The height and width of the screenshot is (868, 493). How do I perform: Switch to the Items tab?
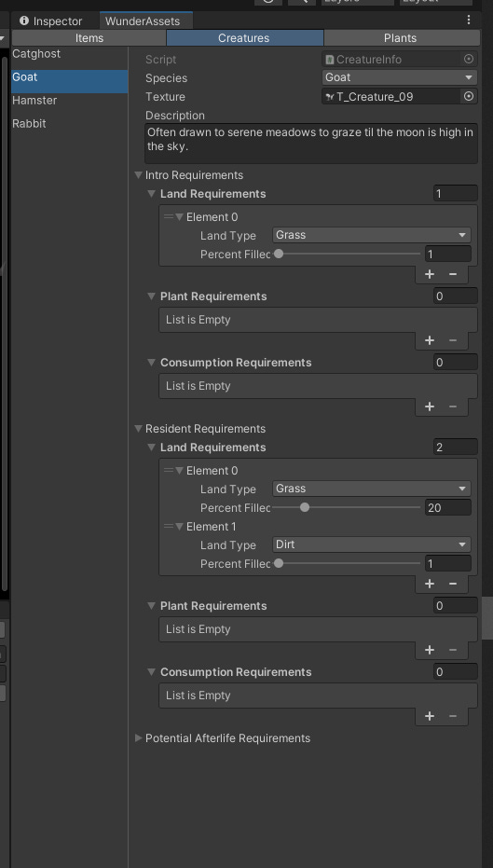pyautogui.click(x=89, y=38)
